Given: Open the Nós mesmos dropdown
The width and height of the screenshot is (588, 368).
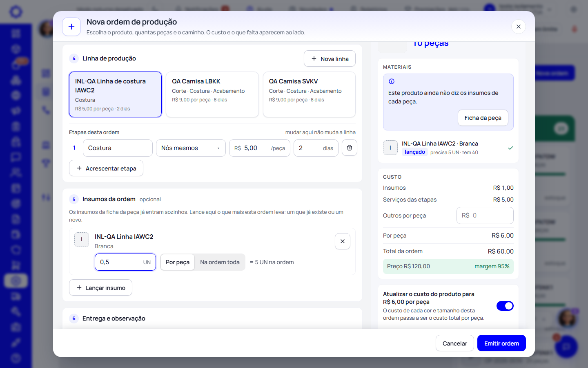Looking at the screenshot, I should click(191, 148).
